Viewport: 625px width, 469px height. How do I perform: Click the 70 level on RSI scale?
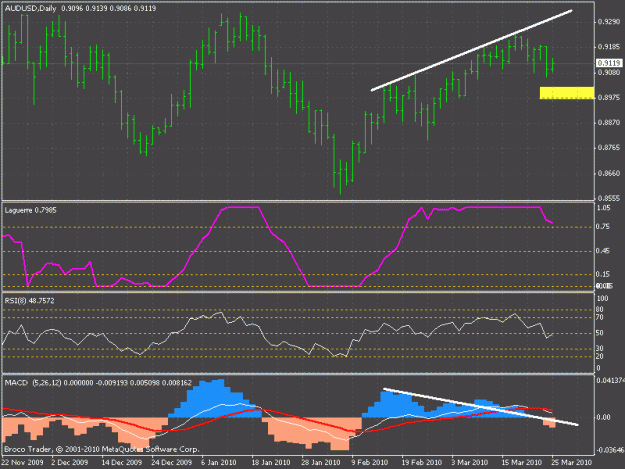coord(600,318)
